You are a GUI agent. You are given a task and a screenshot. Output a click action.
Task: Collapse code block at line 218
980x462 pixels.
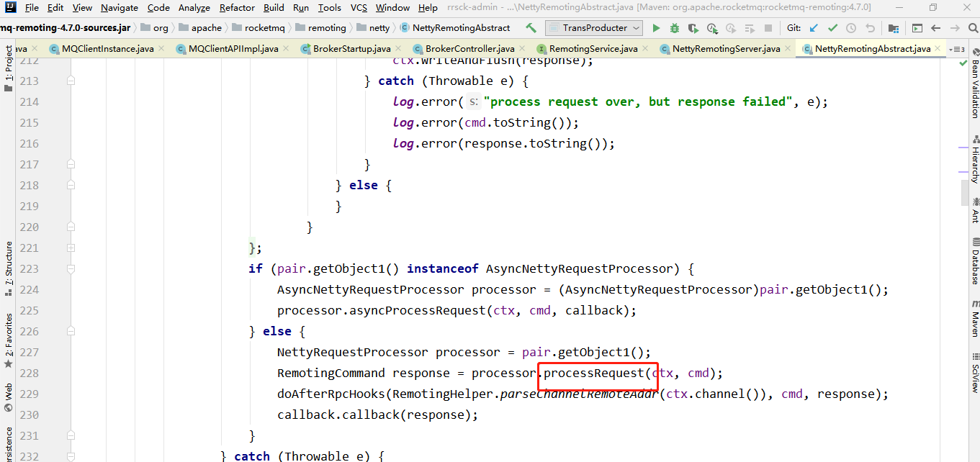(71, 185)
